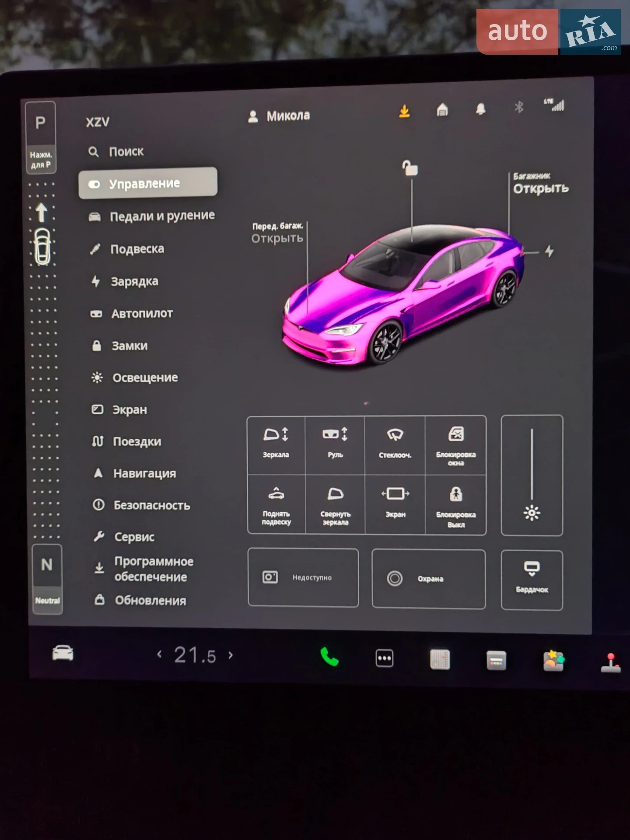The height and width of the screenshot is (840, 630).
Task: Toggle Свернуть зеркала fold mirrors
Action: 336,504
